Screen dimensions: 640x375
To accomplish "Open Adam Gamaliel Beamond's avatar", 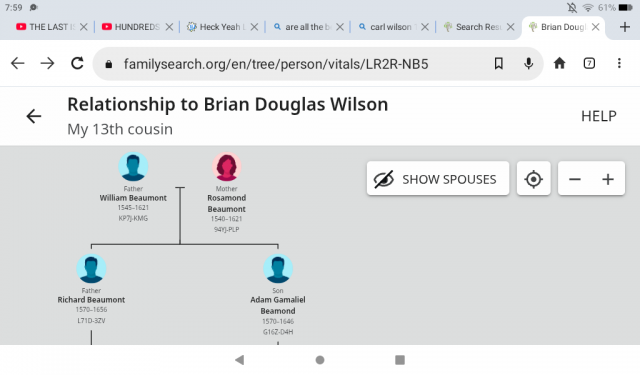I will [x=278, y=268].
